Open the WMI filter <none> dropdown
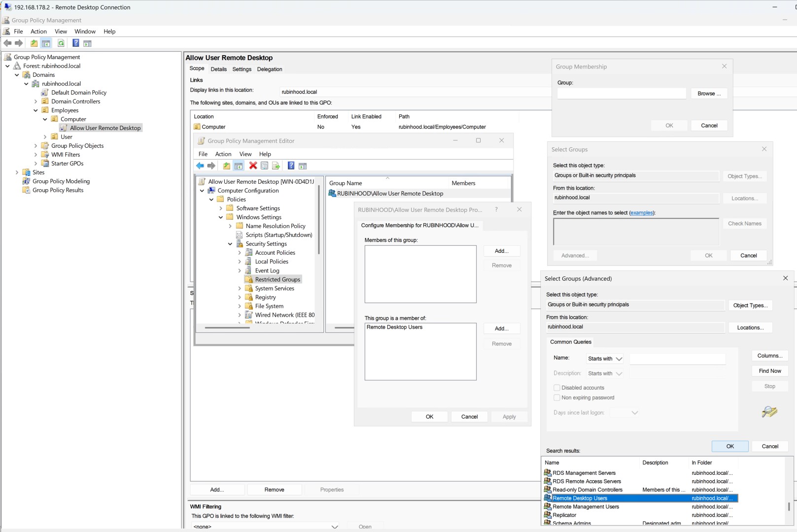 [266, 527]
